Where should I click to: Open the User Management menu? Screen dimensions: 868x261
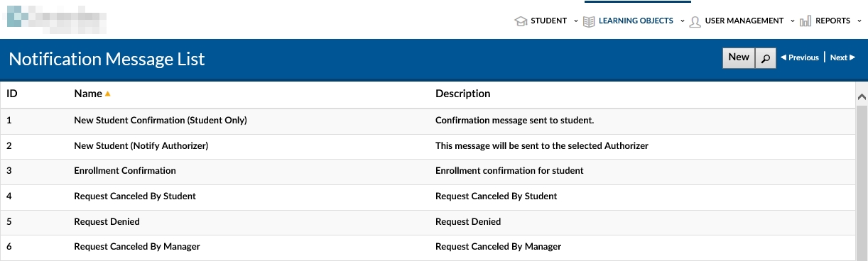[x=744, y=21]
